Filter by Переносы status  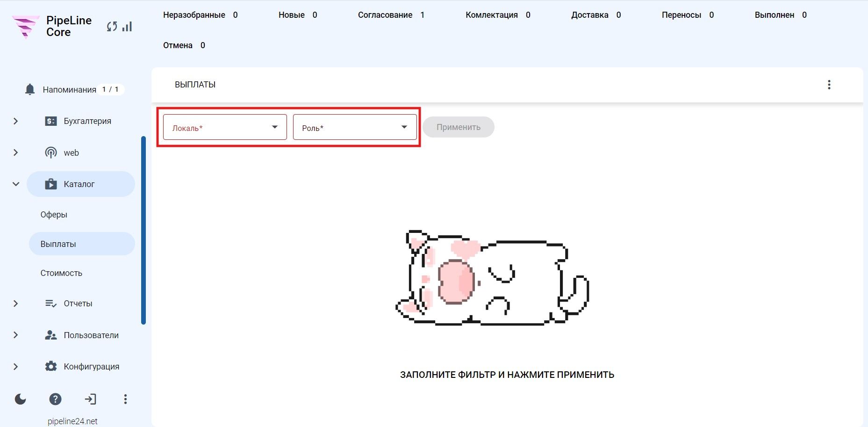(x=688, y=15)
